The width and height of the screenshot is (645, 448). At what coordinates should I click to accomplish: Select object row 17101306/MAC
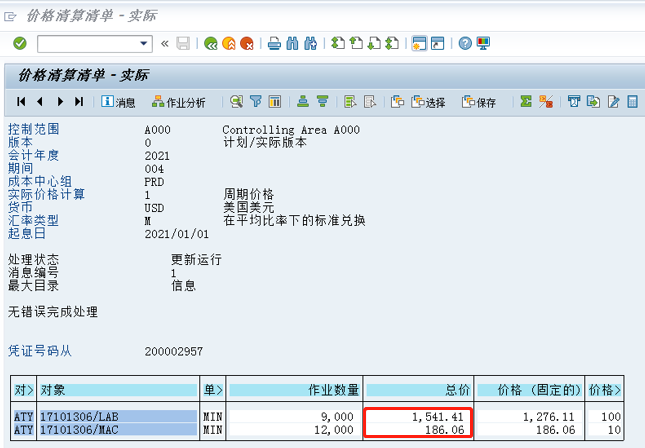(118, 430)
